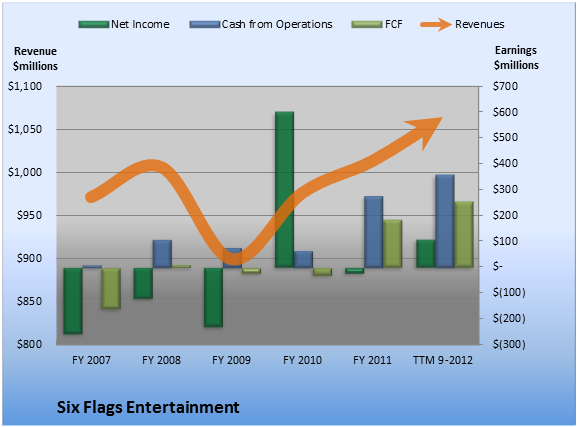Image resolution: width=577 pixels, height=427 pixels.
Task: Click the FY 2011 axis label
Action: [372, 360]
